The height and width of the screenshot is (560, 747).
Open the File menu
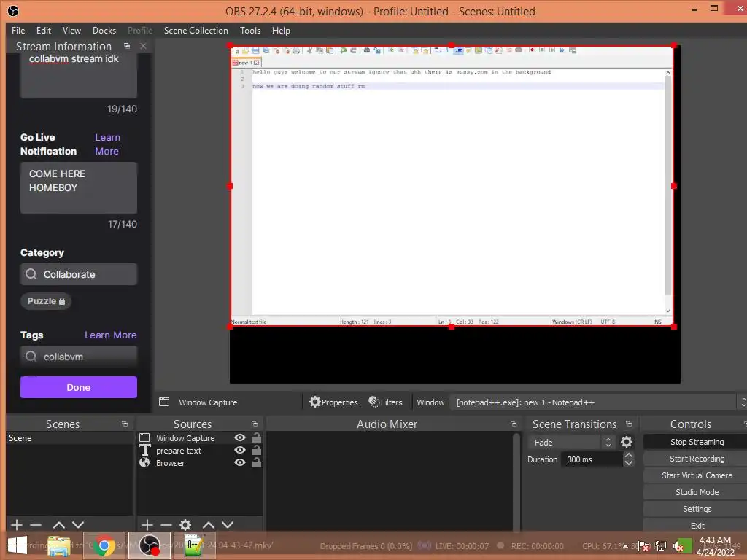click(18, 31)
